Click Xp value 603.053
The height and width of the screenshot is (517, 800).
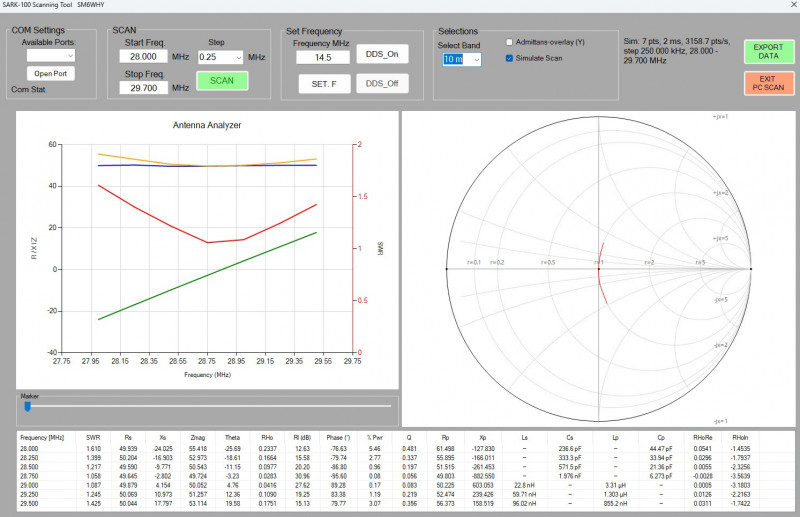pos(483,485)
